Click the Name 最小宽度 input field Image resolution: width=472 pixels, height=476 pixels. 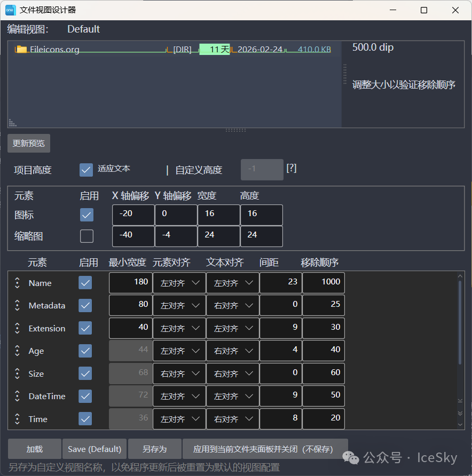(x=130, y=283)
